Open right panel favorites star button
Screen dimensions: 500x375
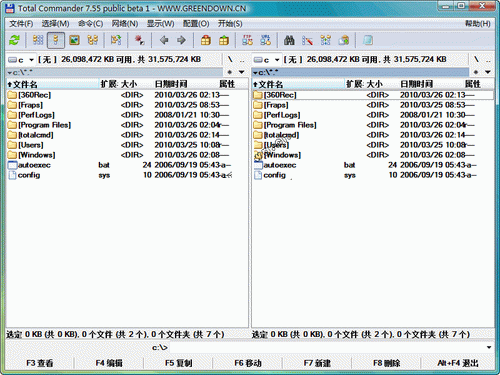[476, 72]
